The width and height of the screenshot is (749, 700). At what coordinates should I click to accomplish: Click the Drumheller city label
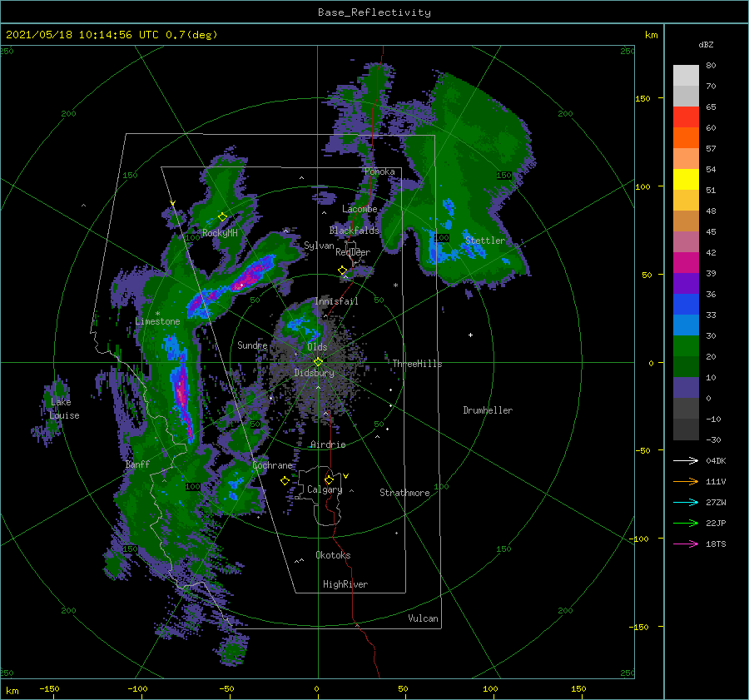click(x=488, y=410)
